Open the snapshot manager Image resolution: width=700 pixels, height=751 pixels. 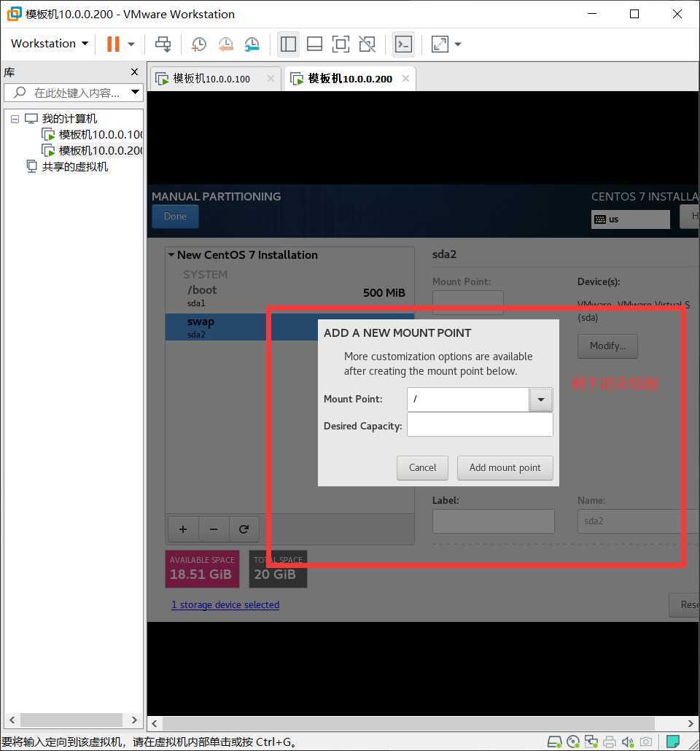click(x=252, y=44)
